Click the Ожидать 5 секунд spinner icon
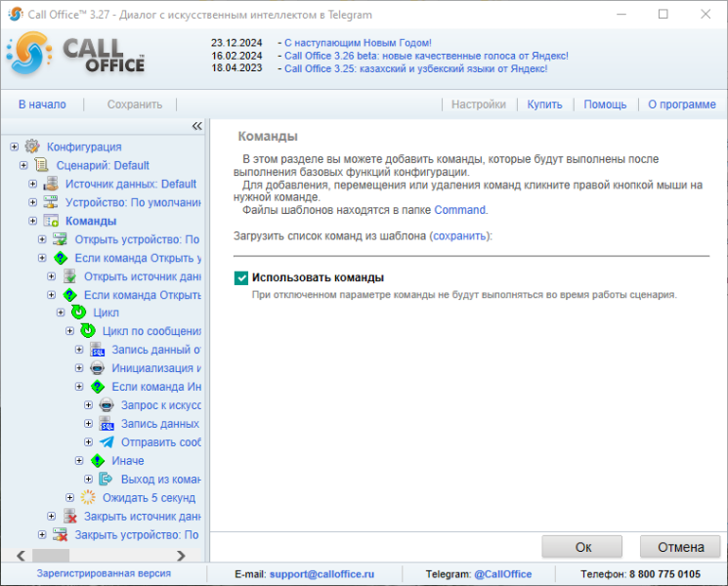728x586 pixels. [88, 497]
